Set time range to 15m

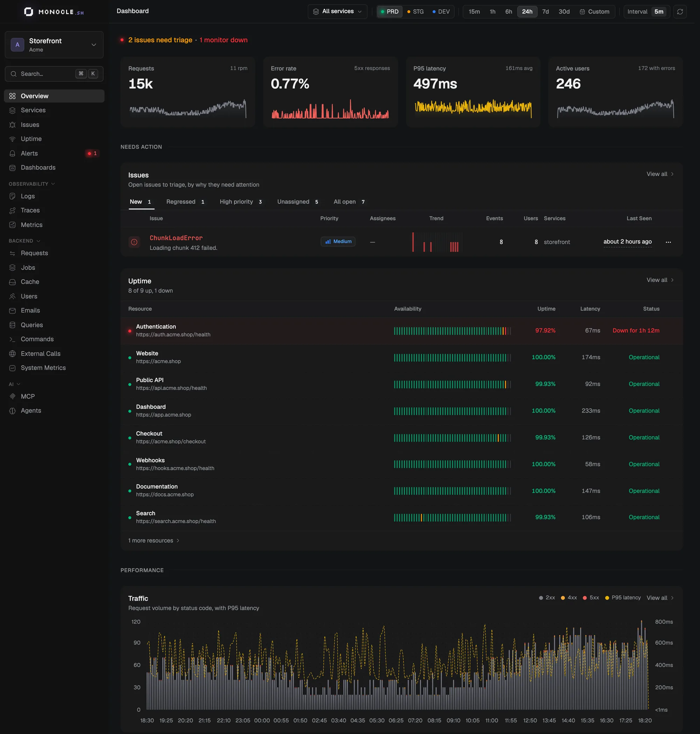click(x=474, y=12)
